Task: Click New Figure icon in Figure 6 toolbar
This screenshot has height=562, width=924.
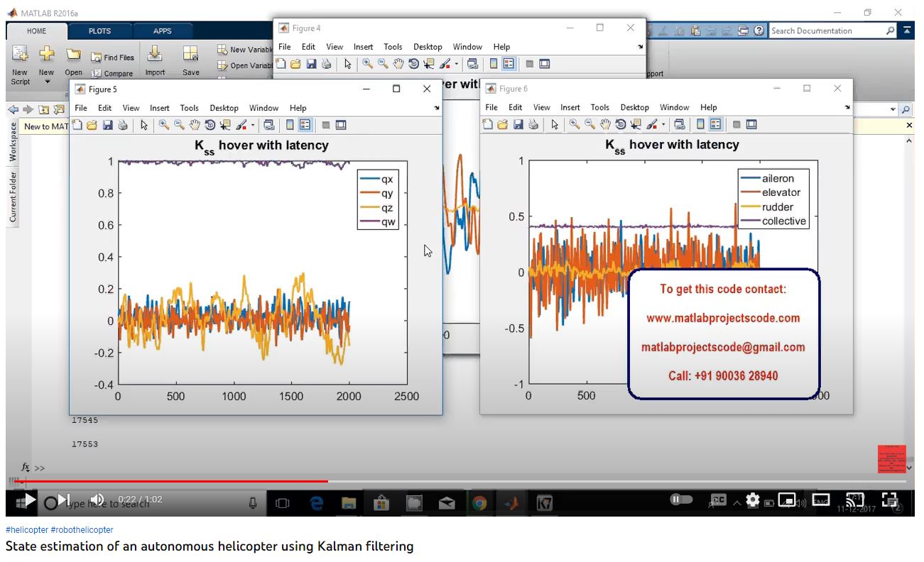Action: (488, 125)
